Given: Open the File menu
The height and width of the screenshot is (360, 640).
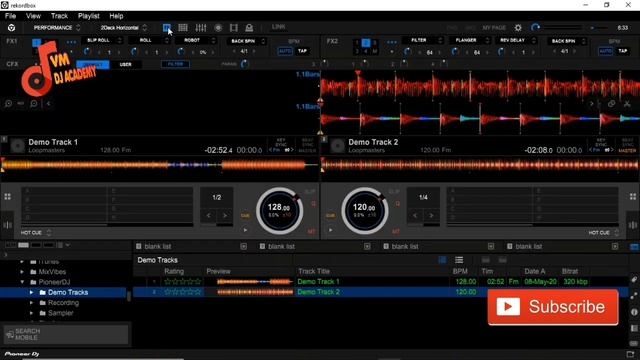Looking at the screenshot, I should tap(10, 16).
